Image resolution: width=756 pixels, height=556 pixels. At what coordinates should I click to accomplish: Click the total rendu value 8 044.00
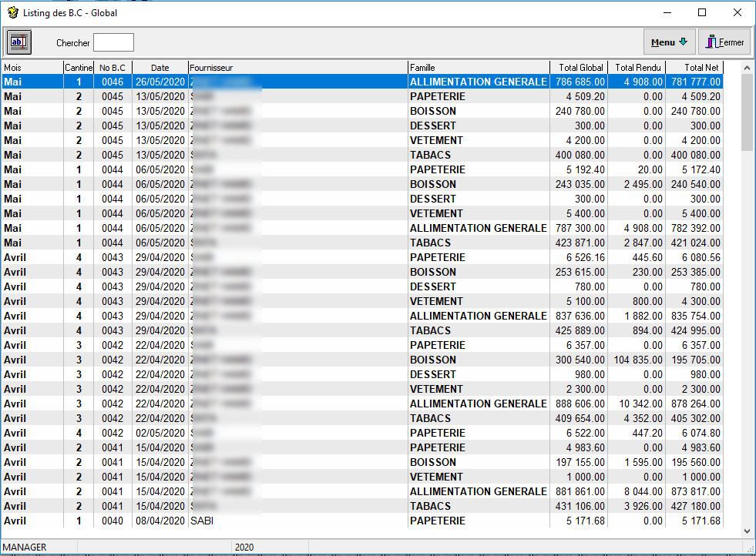[643, 492]
